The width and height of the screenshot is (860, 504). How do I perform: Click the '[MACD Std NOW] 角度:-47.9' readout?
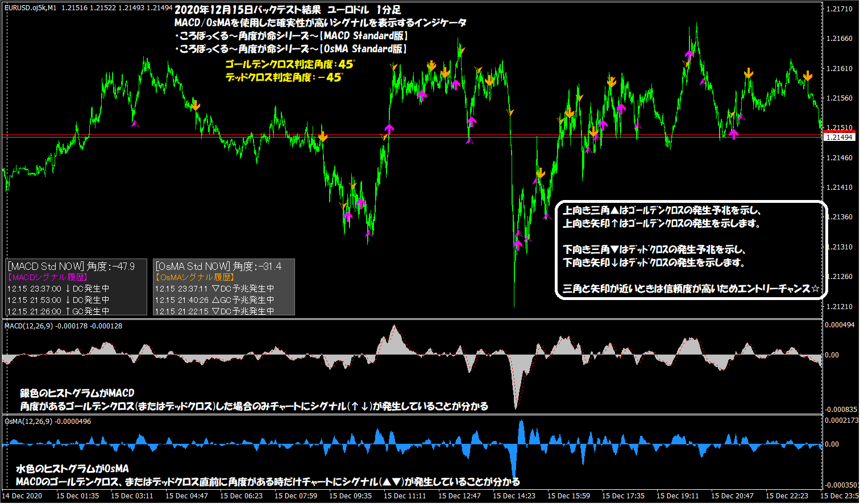tap(71, 266)
